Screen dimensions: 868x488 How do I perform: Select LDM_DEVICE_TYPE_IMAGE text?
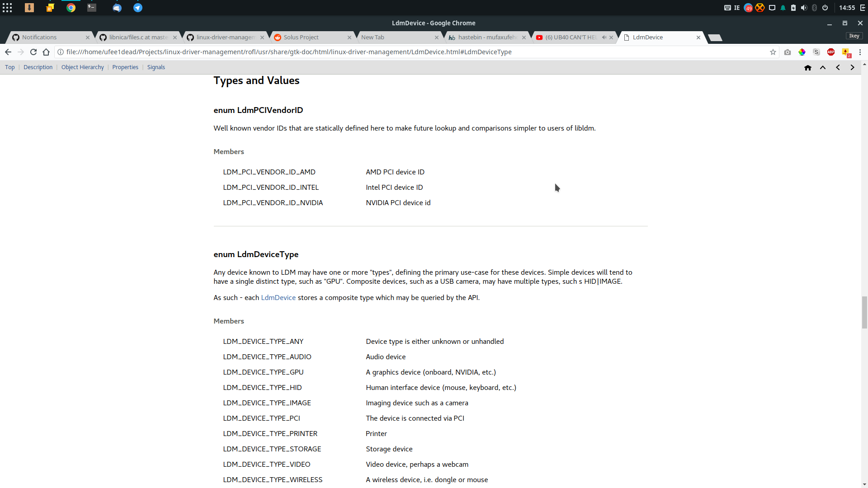click(x=267, y=403)
